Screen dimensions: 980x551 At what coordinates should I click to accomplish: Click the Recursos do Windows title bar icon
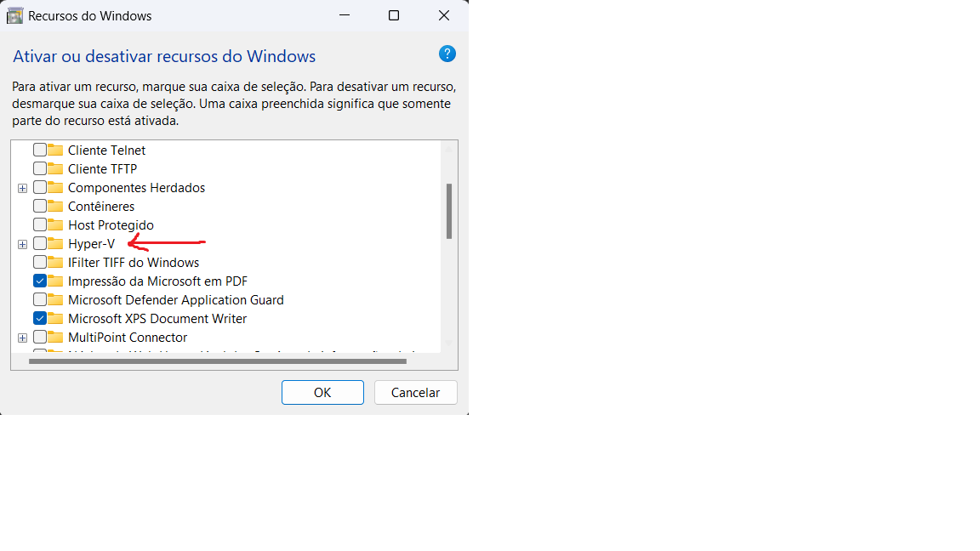pos(14,15)
